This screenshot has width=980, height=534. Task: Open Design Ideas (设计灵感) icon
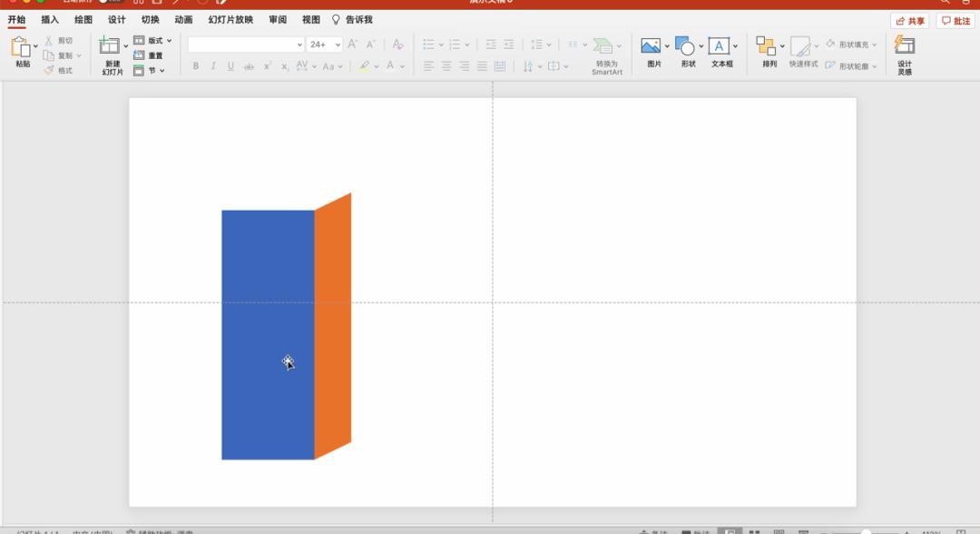pos(904,45)
